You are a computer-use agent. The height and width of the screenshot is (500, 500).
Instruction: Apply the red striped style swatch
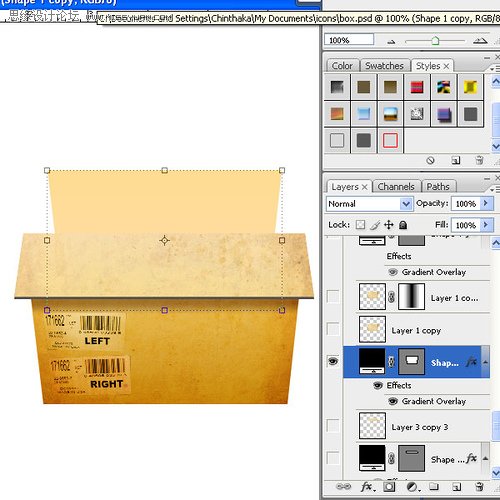pyautogui.click(x=417, y=87)
